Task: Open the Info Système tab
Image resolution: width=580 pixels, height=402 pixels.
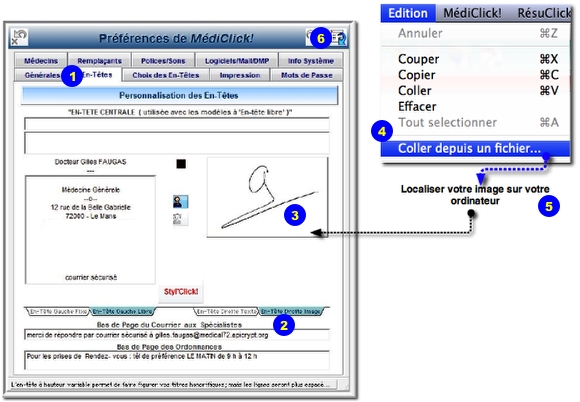Action: pos(311,61)
